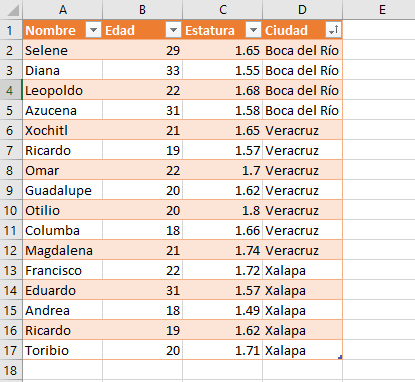Click the cell containing Magdalena
The width and height of the screenshot is (415, 382).
point(63,250)
